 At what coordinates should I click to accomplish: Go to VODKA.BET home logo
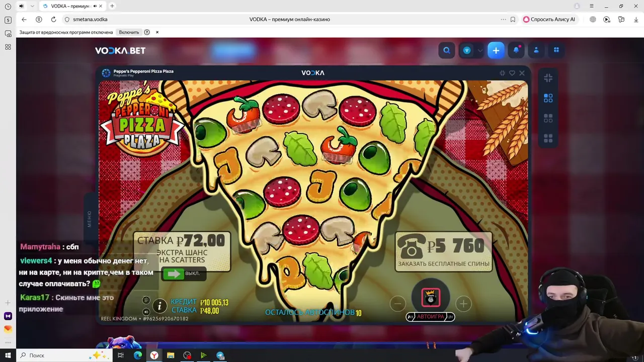120,50
